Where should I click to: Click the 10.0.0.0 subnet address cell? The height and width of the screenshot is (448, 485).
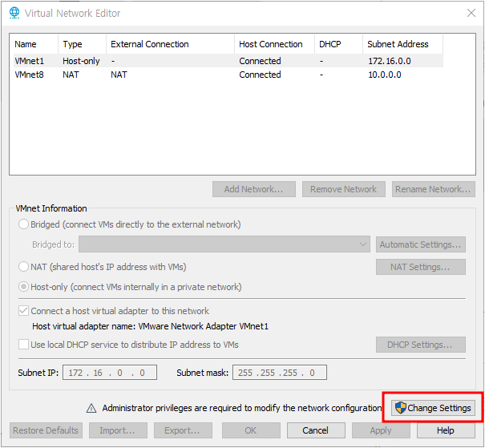pos(385,75)
